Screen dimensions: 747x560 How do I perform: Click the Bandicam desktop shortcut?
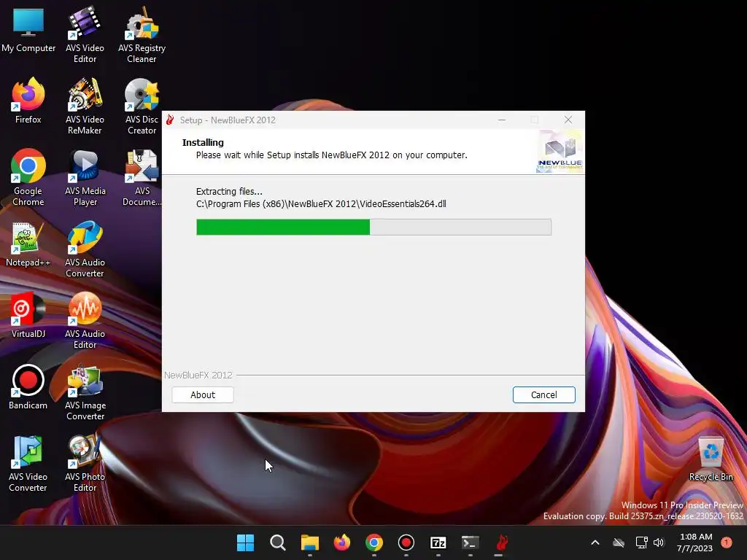coord(28,386)
